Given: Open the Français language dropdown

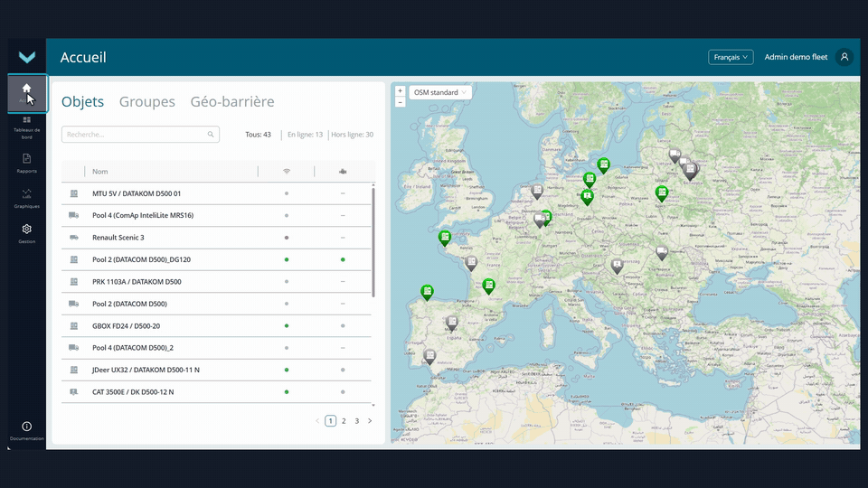Looking at the screenshot, I should [x=731, y=57].
